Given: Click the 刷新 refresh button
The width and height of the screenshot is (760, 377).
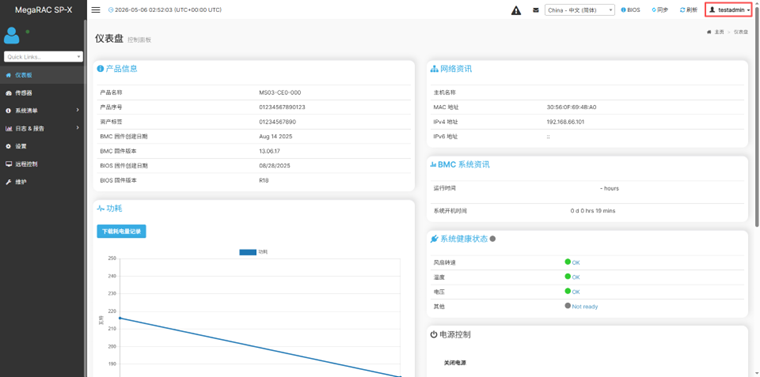Looking at the screenshot, I should click(x=689, y=10).
